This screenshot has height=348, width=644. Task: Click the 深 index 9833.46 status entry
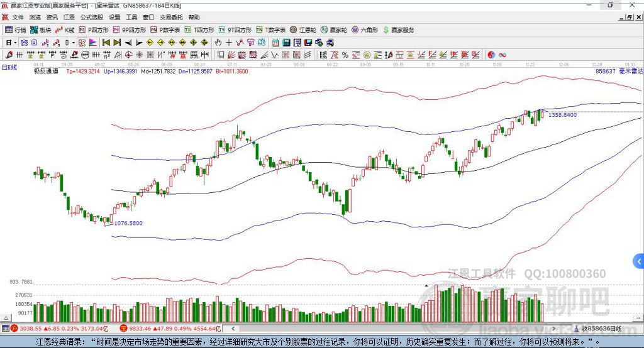click(x=170, y=329)
